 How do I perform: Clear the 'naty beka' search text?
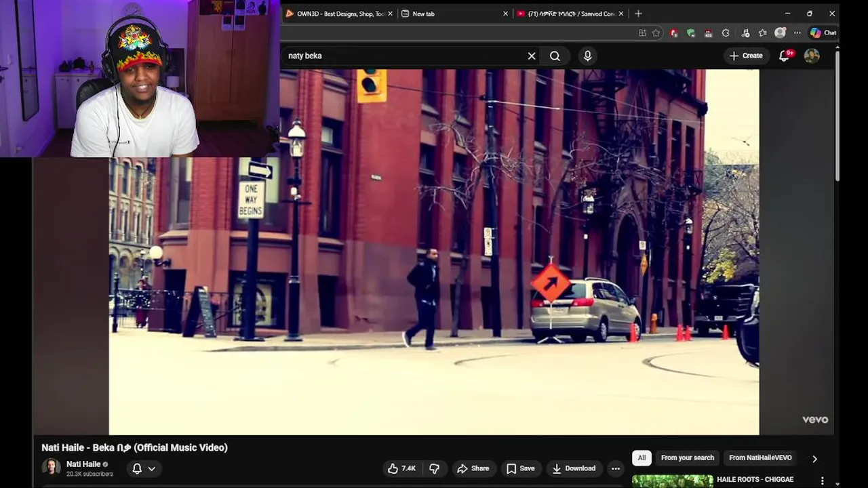pos(532,56)
